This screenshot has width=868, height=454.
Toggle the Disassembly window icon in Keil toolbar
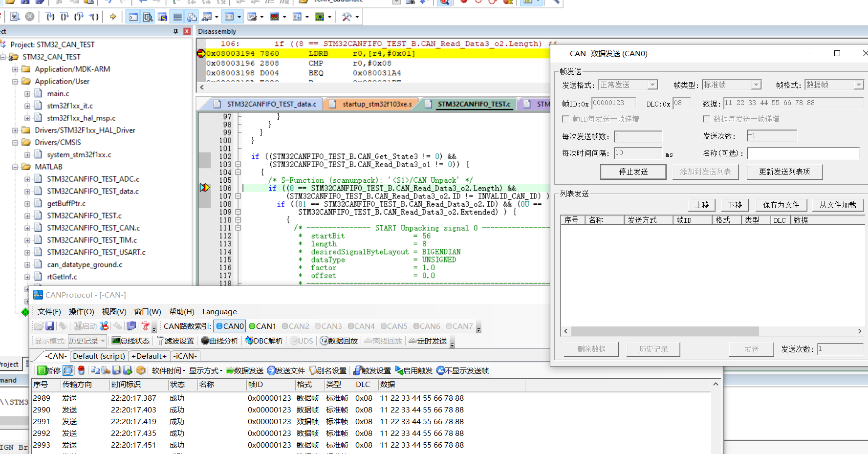coord(148,17)
